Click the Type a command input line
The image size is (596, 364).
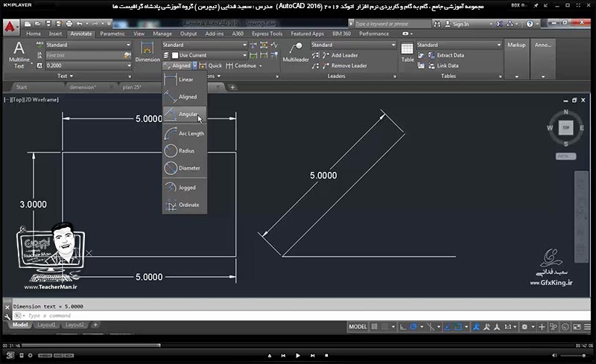pyautogui.click(x=302, y=316)
